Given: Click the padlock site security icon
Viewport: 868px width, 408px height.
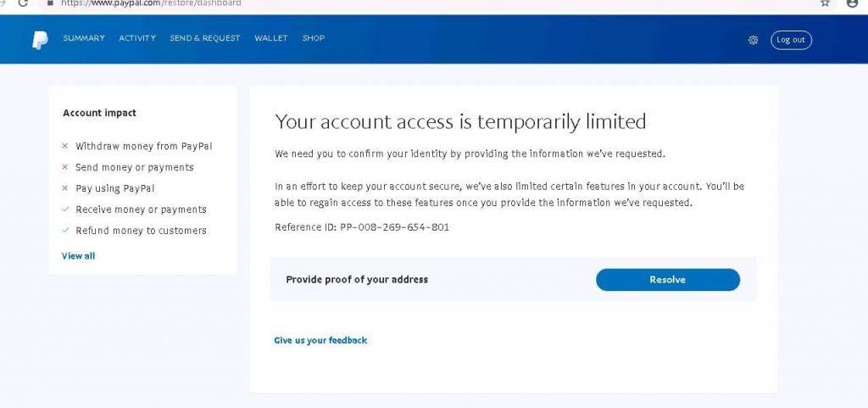Looking at the screenshot, I should [50, 3].
